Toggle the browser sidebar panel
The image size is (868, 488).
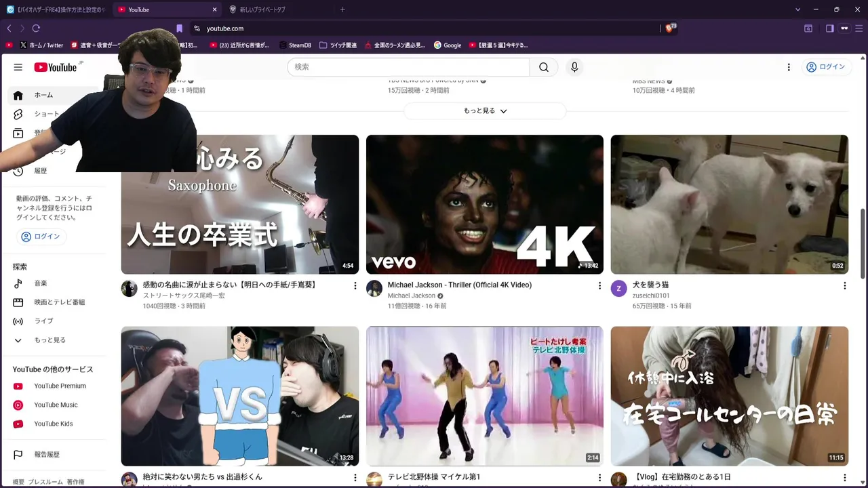pos(829,28)
